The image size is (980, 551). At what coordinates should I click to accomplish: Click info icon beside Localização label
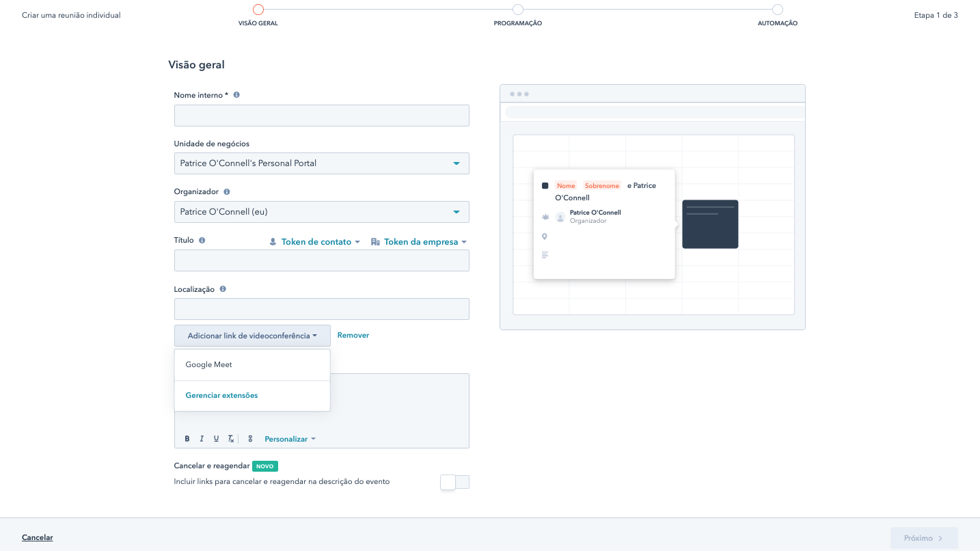coord(223,289)
